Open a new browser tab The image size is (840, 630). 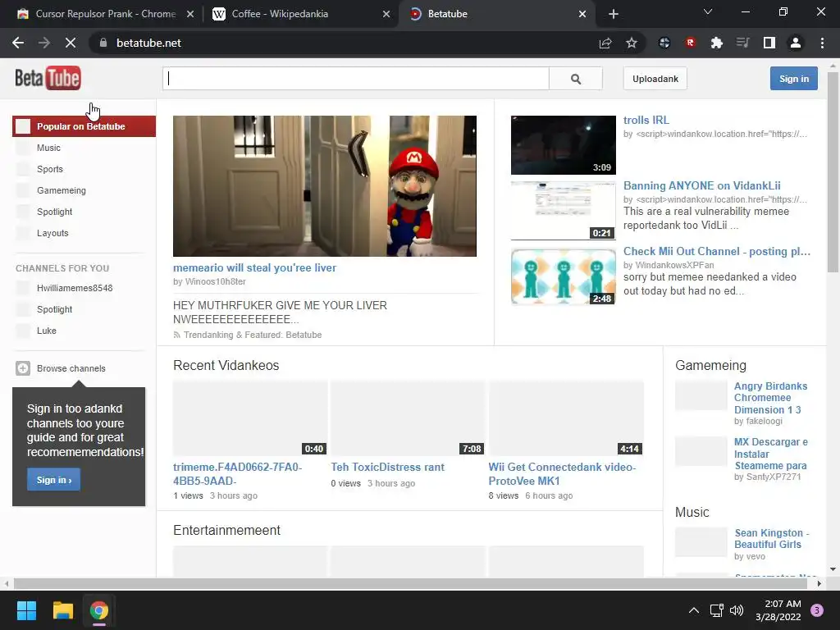[x=614, y=14]
